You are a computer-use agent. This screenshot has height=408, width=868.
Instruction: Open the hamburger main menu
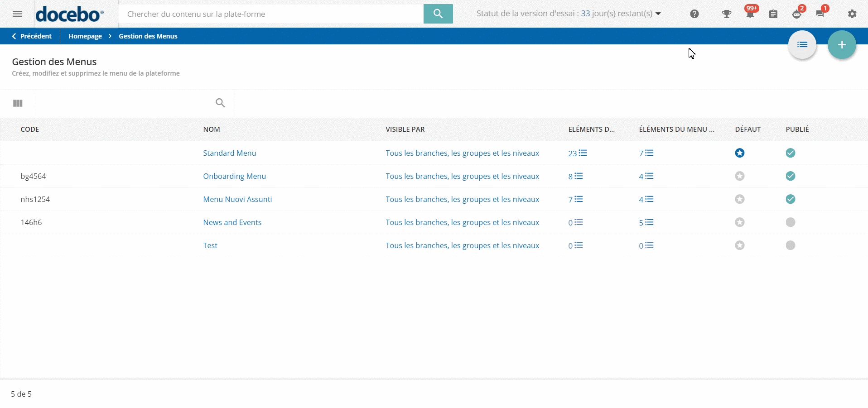[17, 14]
